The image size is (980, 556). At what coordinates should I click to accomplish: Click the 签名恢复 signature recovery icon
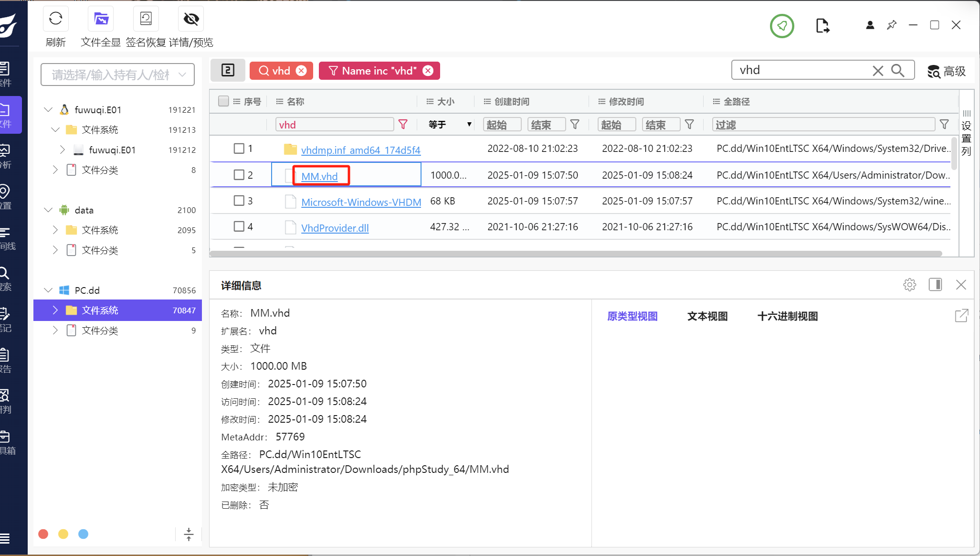coord(146,19)
